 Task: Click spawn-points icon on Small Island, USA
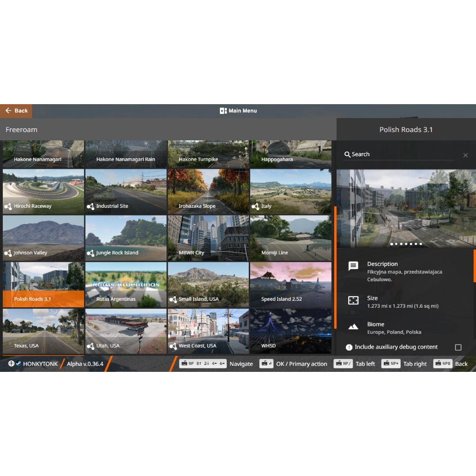(173, 299)
